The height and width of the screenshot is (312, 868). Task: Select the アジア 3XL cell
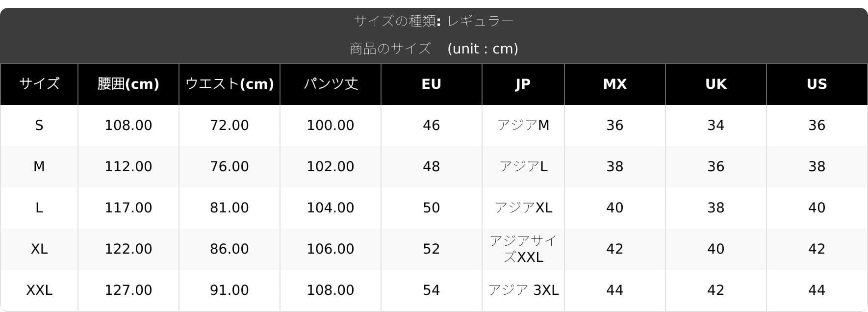[523, 290]
